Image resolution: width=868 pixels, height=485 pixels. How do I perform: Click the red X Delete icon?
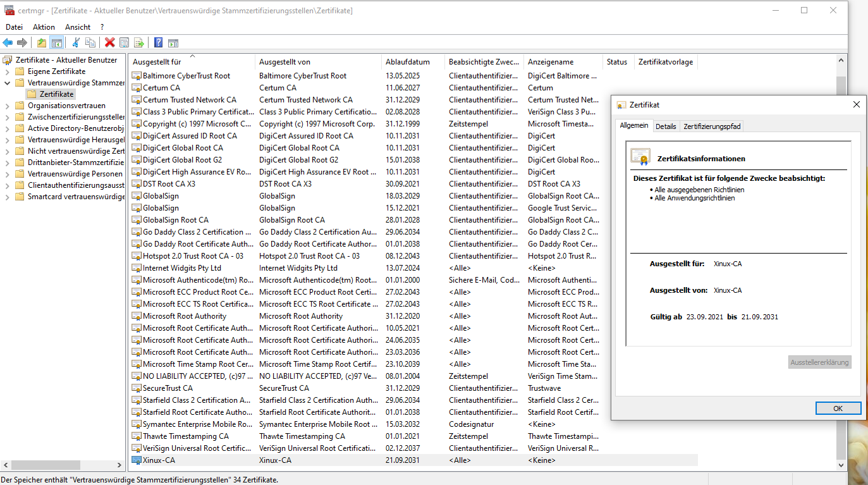110,42
